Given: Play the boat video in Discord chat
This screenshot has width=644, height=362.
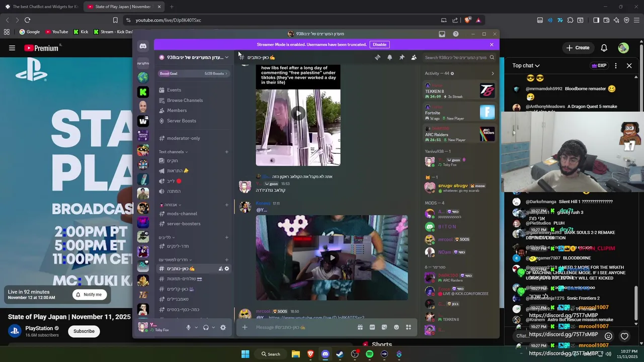Looking at the screenshot, I should pos(298,113).
